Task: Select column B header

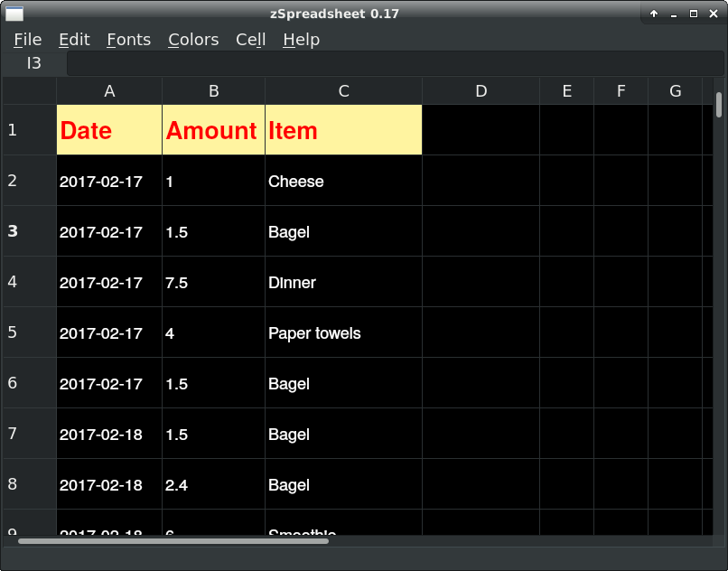Action: point(213,91)
